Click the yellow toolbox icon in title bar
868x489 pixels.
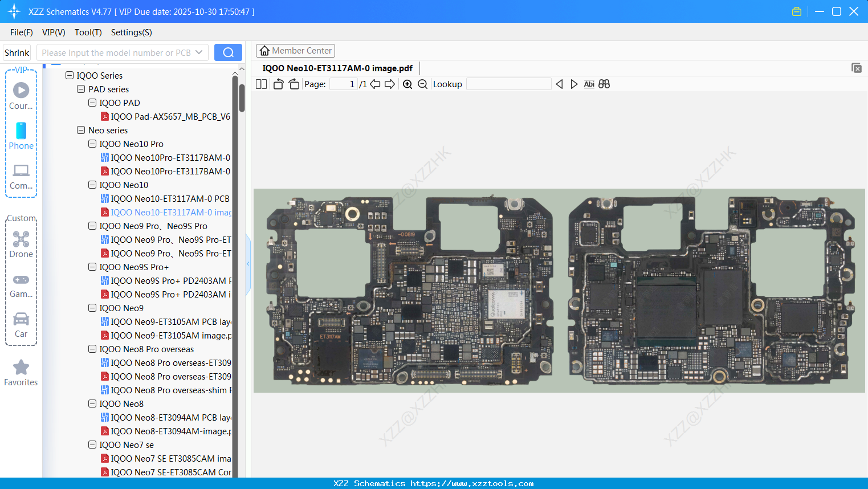pyautogui.click(x=797, y=11)
